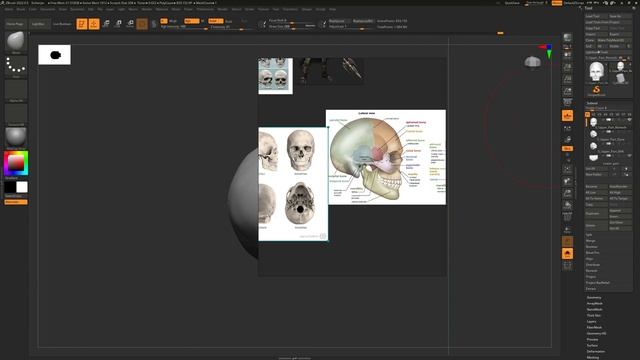Click the BPR render icon
This screenshot has height=360, width=640.
(567, 38)
